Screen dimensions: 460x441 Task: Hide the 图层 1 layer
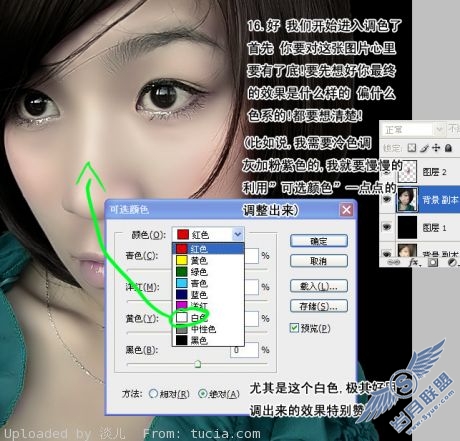tap(387, 227)
